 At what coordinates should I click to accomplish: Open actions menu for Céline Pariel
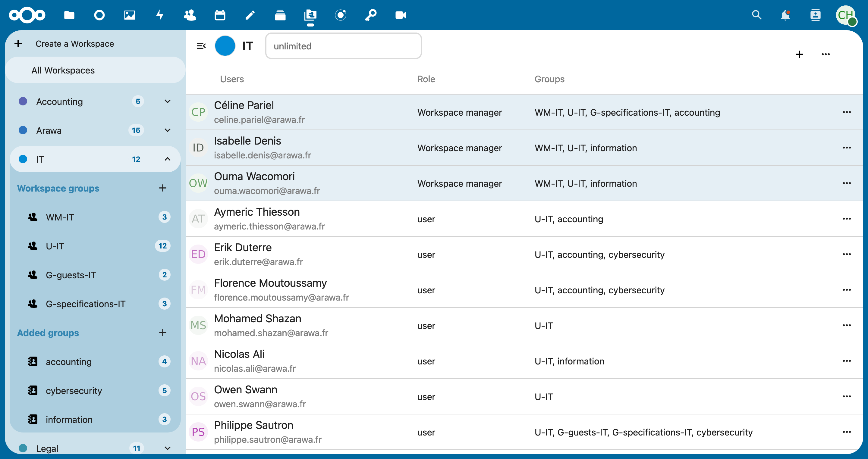tap(846, 112)
